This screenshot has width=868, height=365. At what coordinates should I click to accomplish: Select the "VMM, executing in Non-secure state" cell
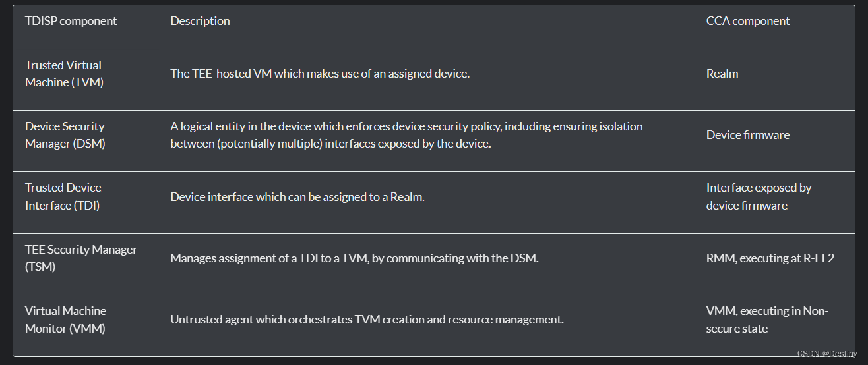[x=767, y=320]
